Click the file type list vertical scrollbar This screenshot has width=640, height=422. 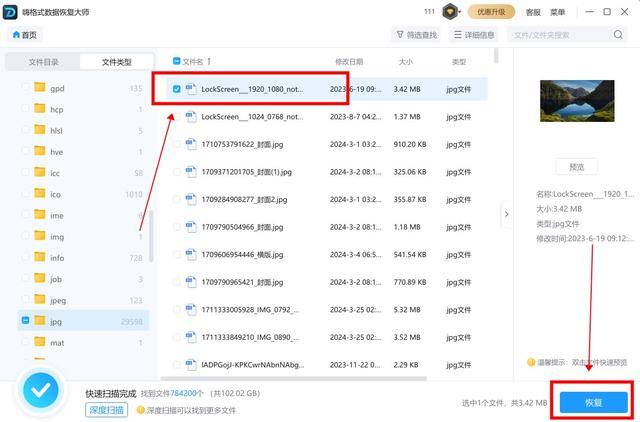click(151, 236)
